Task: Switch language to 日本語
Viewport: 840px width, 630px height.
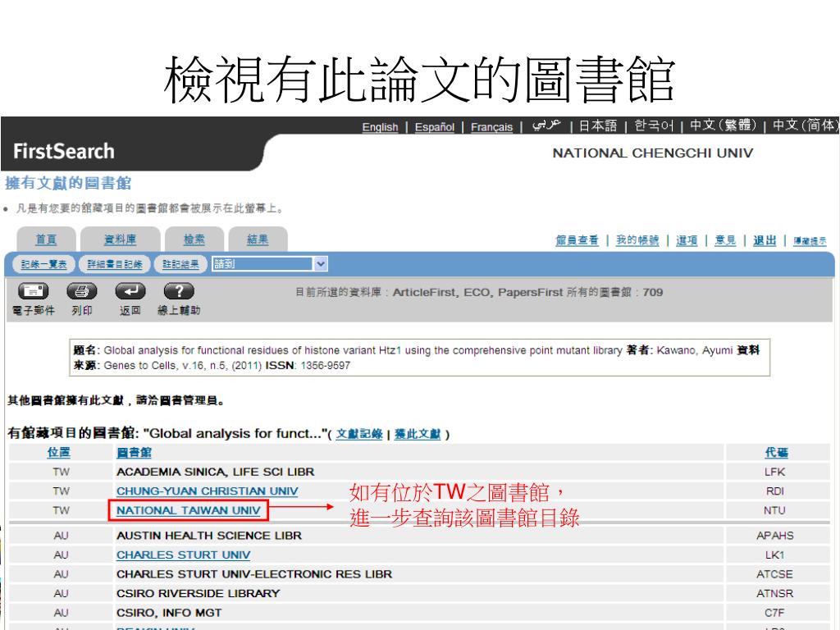Action: point(598,126)
